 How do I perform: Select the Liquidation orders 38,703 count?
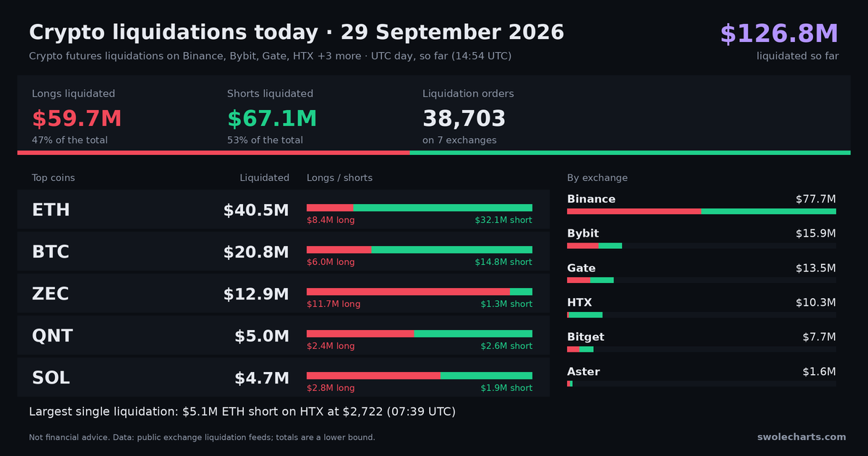(464, 119)
